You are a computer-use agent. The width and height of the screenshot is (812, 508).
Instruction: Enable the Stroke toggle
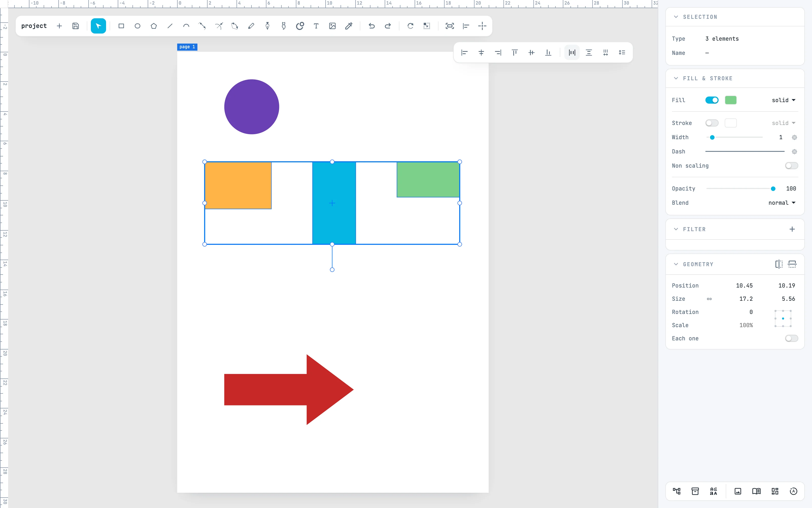[712, 123]
